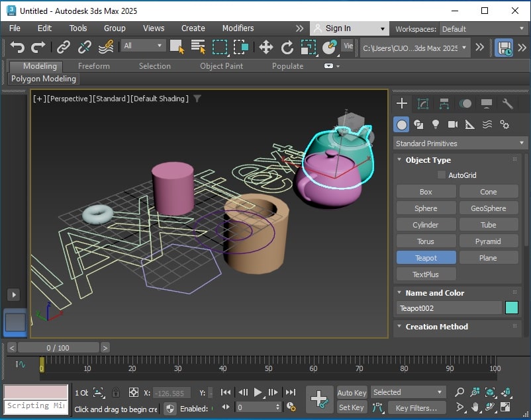Select the Space Warps category icon
The width and height of the screenshot is (531, 420).
click(x=487, y=124)
